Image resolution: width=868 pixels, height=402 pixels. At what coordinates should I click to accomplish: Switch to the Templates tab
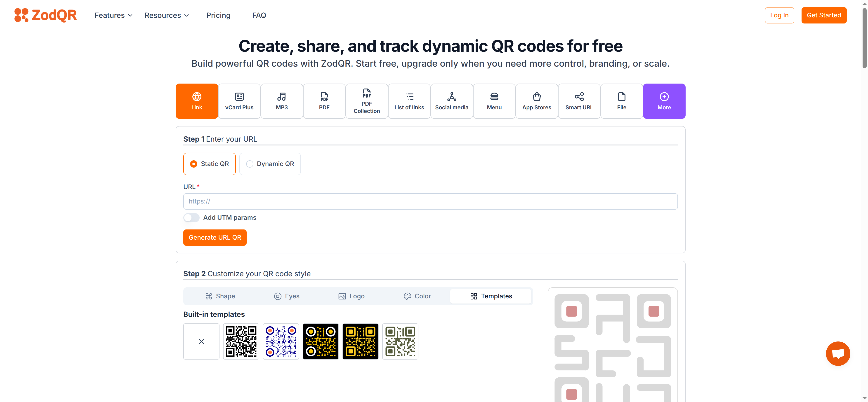pyautogui.click(x=491, y=296)
